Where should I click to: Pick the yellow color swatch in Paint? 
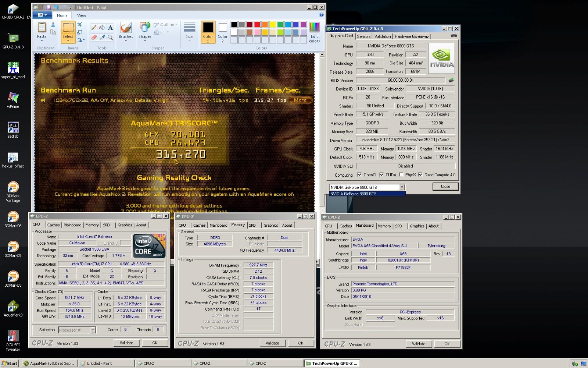[x=272, y=25]
